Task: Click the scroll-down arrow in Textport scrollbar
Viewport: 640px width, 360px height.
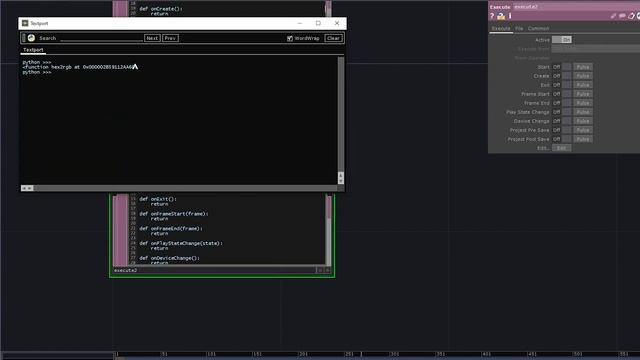Action: 341,181
